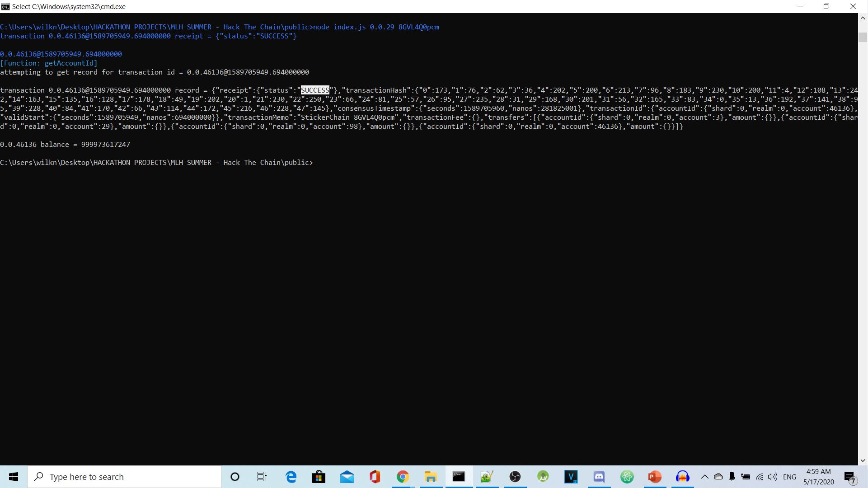Open the volume control in system tray
The width and height of the screenshot is (868, 488).
773,477
